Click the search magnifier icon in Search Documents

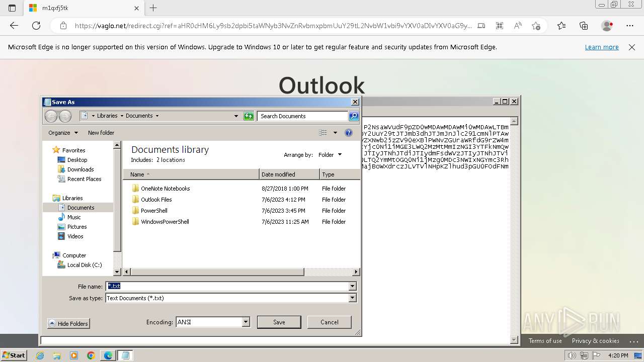pyautogui.click(x=354, y=116)
